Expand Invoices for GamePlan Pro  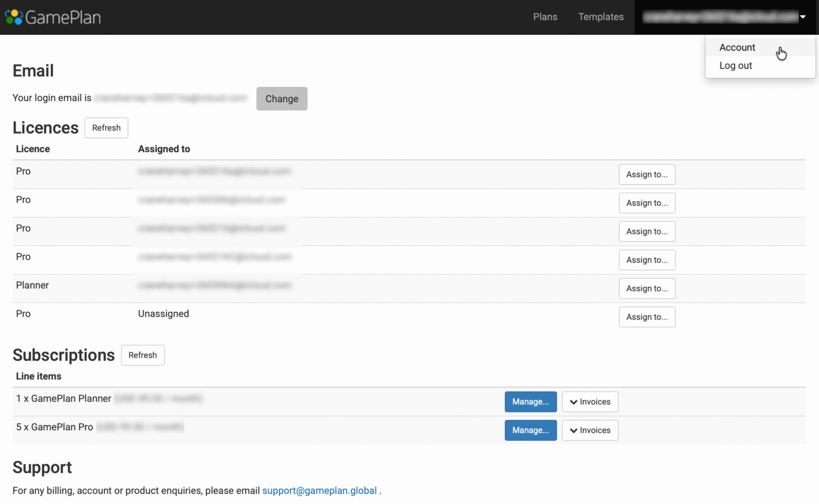[x=590, y=430]
